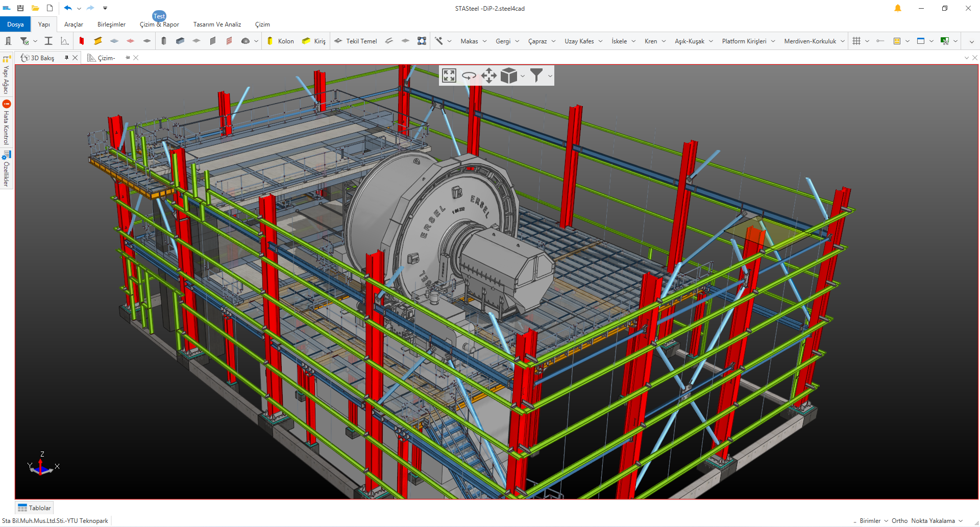Expand the Makas dropdown

484,41
